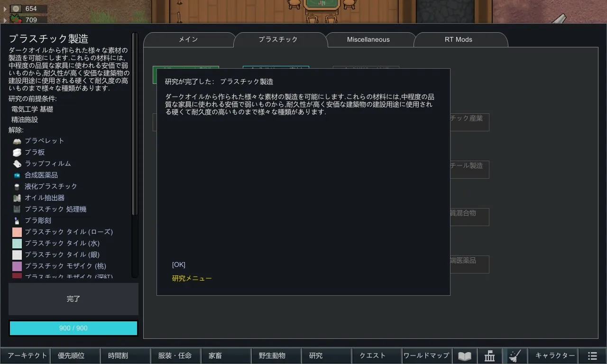Screen dimensions: 607x364
Task: Open the アーキテクト menu button
Action: (x=28, y=356)
